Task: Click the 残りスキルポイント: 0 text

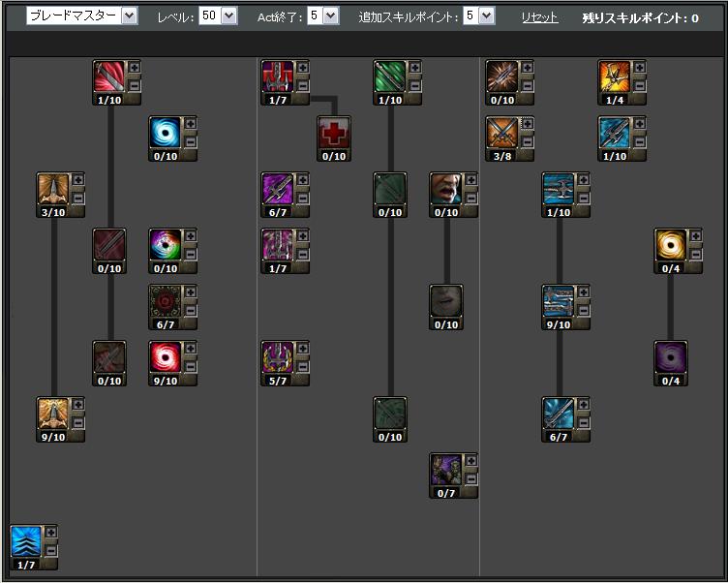Action: pyautogui.click(x=640, y=18)
